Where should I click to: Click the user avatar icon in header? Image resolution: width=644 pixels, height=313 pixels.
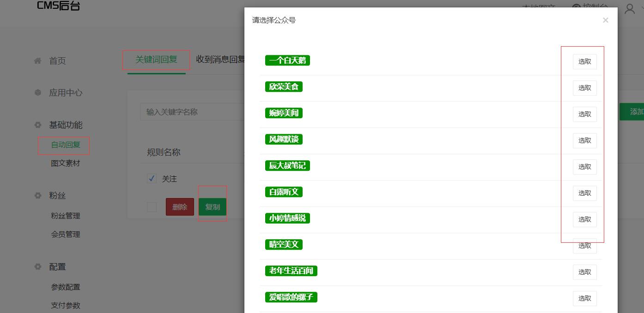(x=630, y=8)
